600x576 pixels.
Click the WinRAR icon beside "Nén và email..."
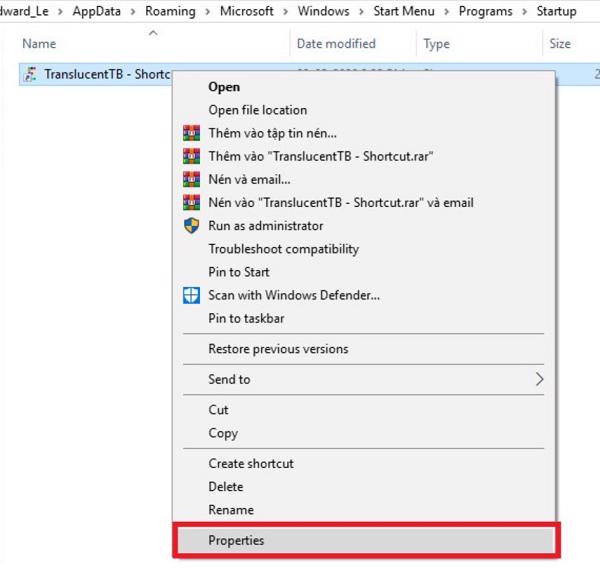(191, 179)
